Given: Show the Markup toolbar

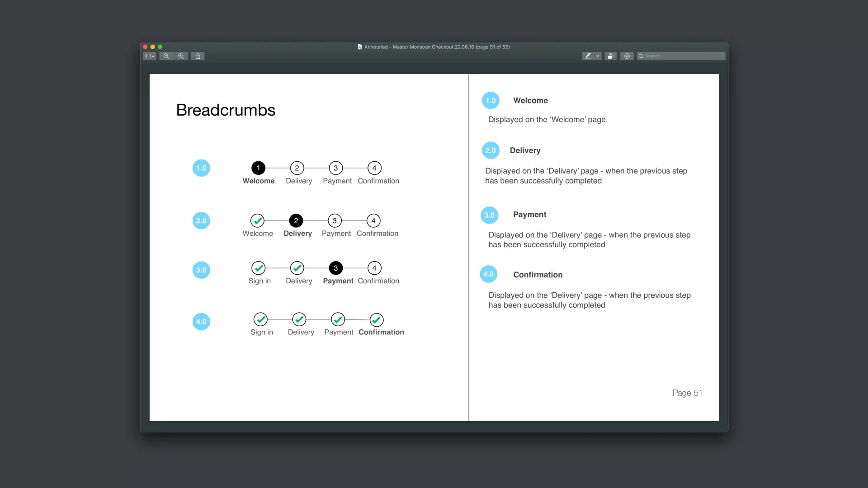Looking at the screenshot, I should click(627, 56).
